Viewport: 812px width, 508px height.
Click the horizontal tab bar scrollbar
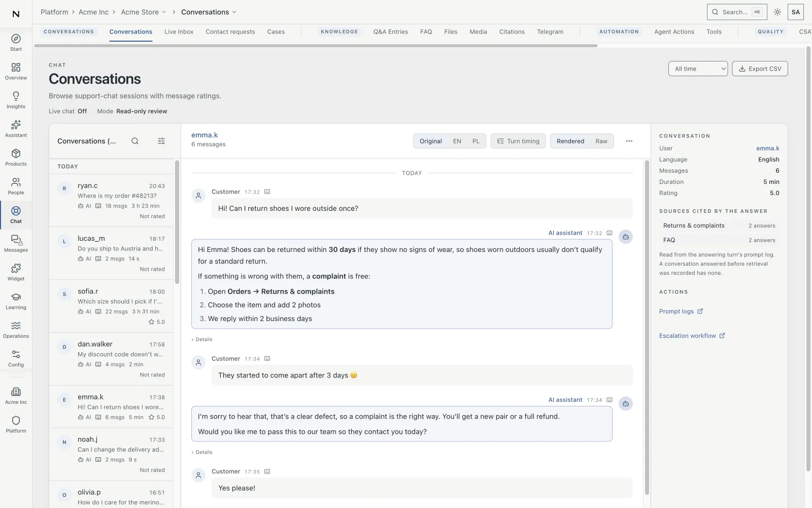(x=316, y=46)
